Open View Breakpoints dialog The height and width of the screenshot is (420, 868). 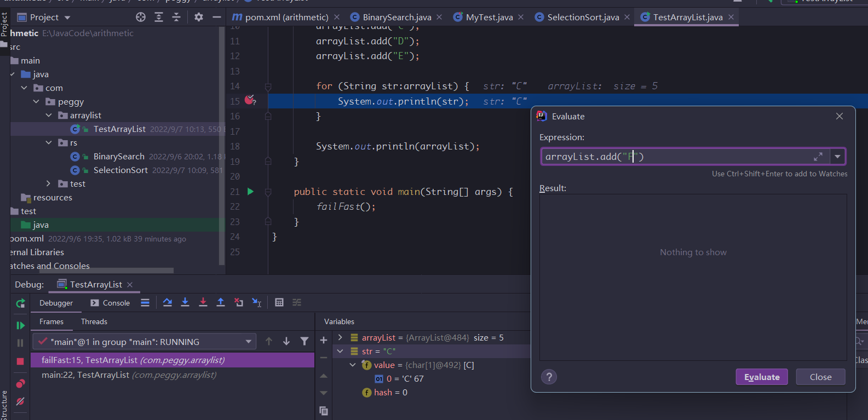[20, 383]
